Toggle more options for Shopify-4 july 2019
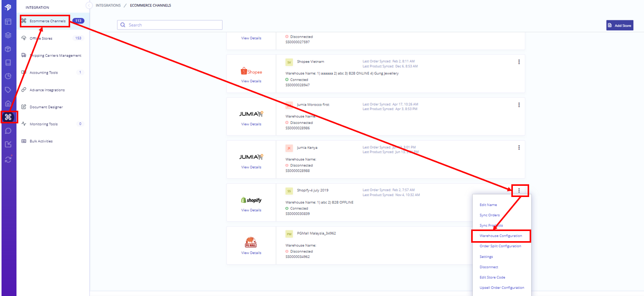Viewport: 644px width, 296px height. [519, 191]
